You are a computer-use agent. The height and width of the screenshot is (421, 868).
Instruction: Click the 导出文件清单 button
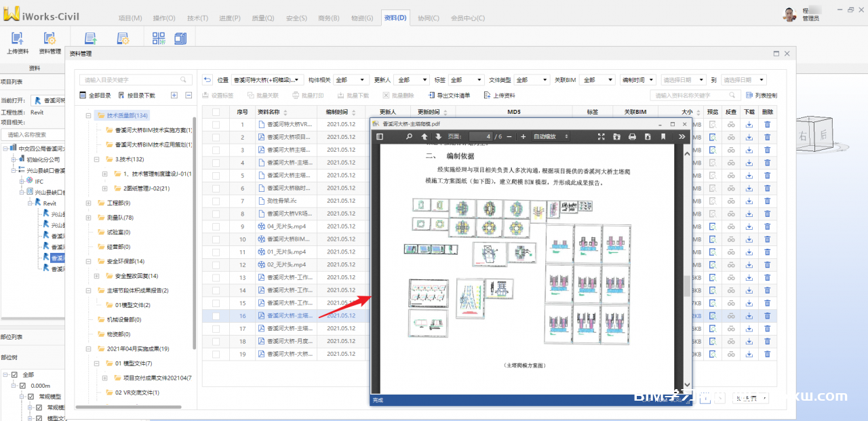click(x=448, y=96)
